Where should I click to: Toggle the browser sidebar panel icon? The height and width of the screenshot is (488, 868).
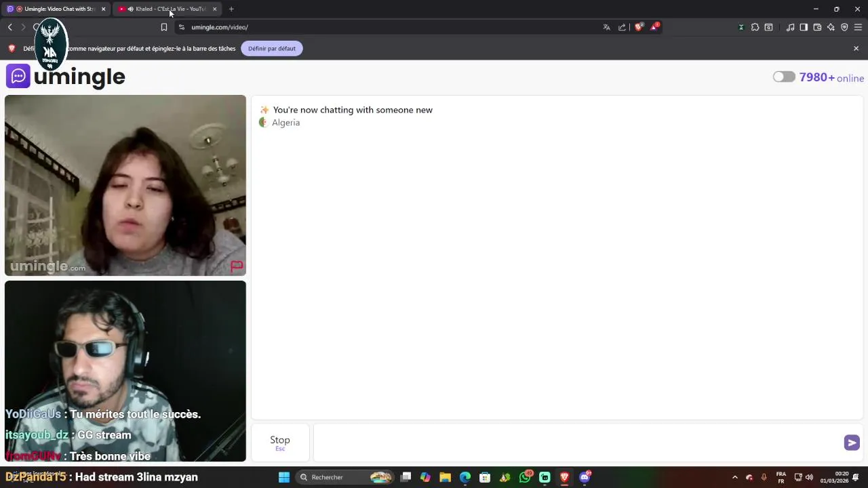[x=804, y=27]
